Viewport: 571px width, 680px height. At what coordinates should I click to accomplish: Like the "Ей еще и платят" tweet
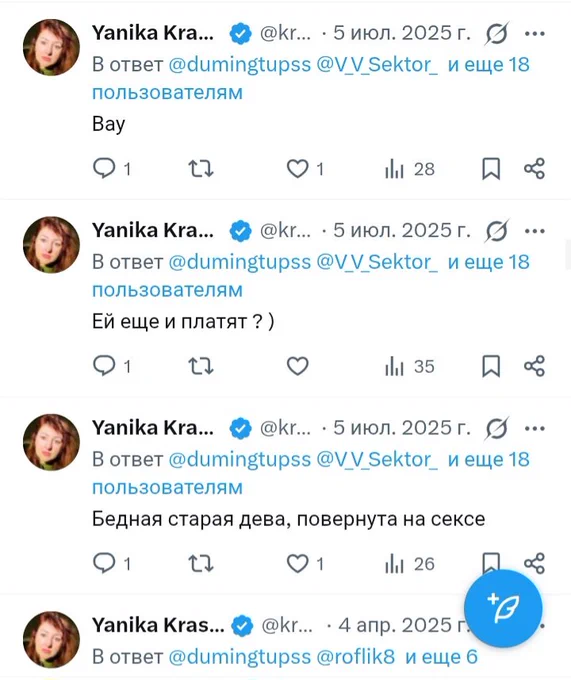pos(298,366)
